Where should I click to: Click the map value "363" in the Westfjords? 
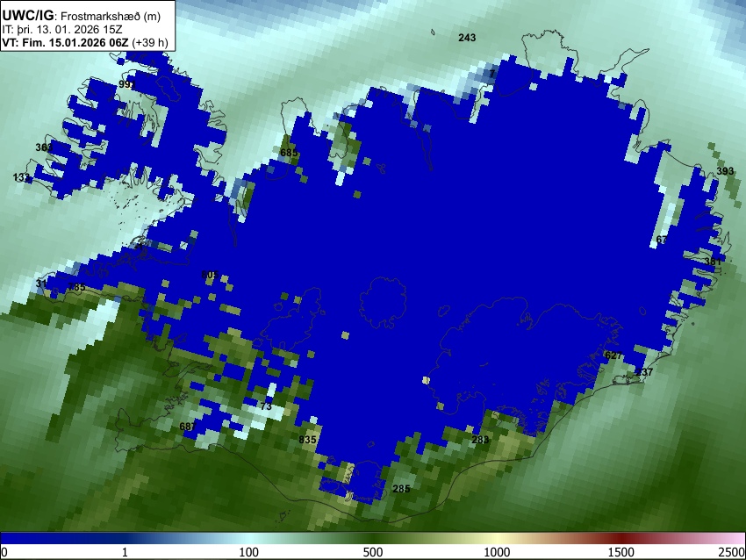[44, 147]
